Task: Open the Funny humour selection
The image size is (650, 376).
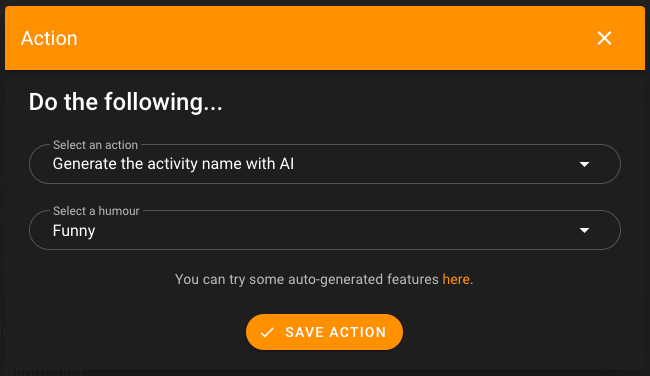Action: pos(325,230)
